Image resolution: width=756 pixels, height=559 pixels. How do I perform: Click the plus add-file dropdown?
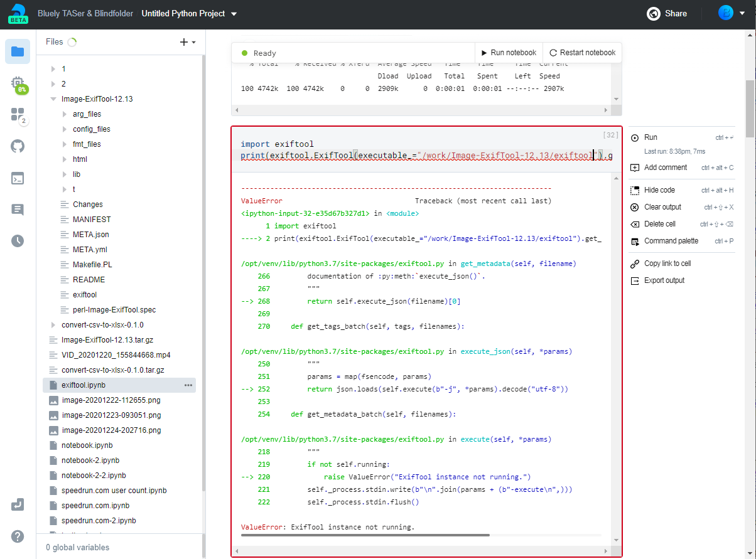coord(188,42)
